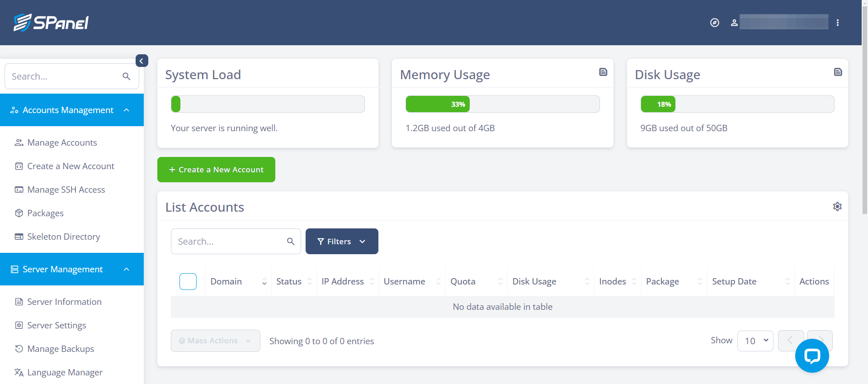868x384 pixels.
Task: Click '1.2GB used out of 4GB' text
Action: pyautogui.click(x=450, y=128)
